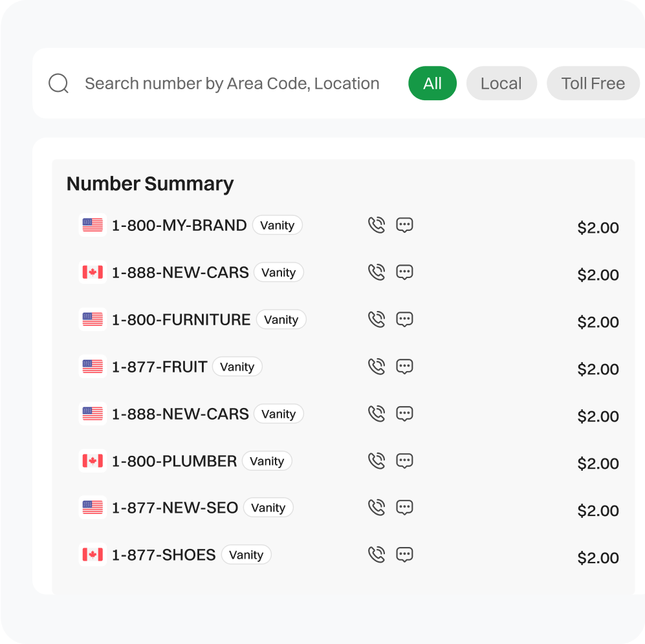Choose the 1-800-MY-BRAND number

pos(179,226)
